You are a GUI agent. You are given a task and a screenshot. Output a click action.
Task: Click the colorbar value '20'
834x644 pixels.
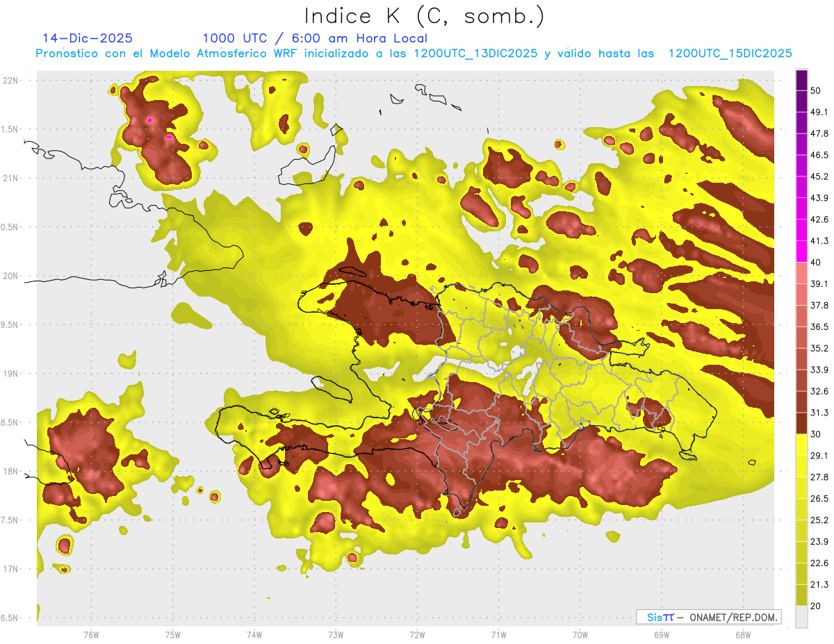pyautogui.click(x=817, y=606)
